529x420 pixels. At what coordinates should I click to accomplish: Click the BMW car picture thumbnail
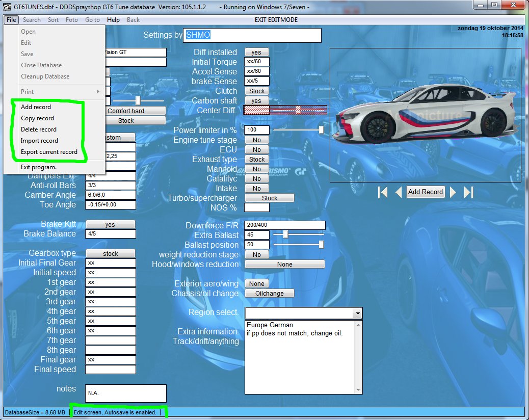426,115
